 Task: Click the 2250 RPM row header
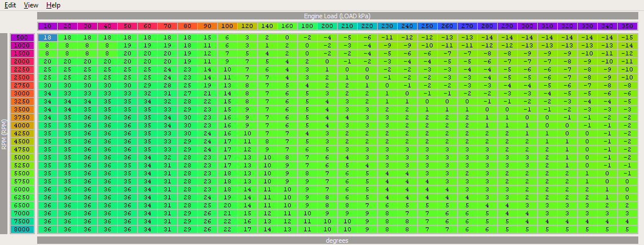[x=22, y=69]
